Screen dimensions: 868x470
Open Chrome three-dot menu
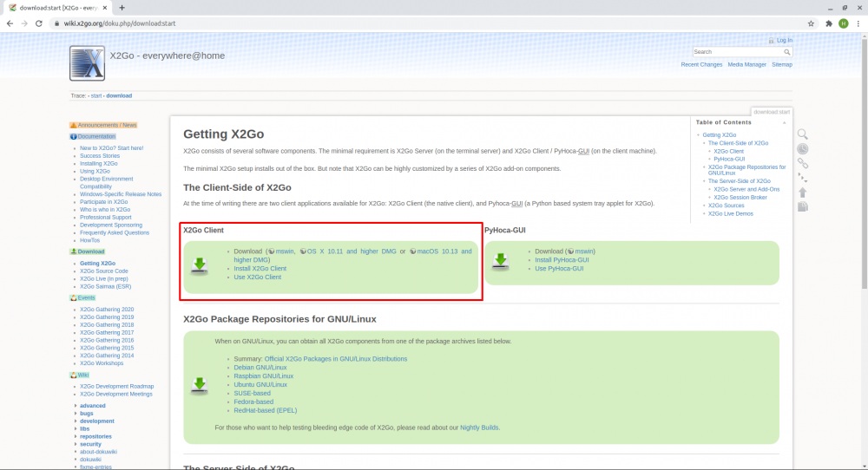[858, 23]
